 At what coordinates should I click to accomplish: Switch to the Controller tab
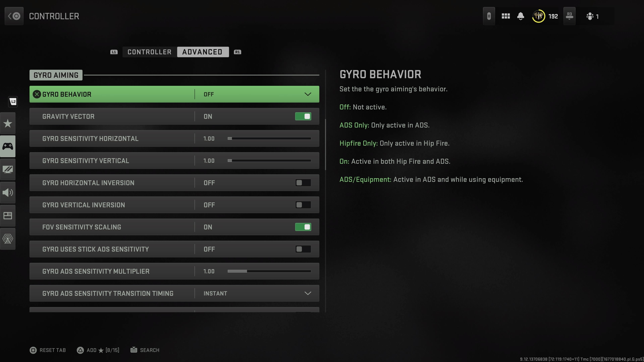[149, 52]
